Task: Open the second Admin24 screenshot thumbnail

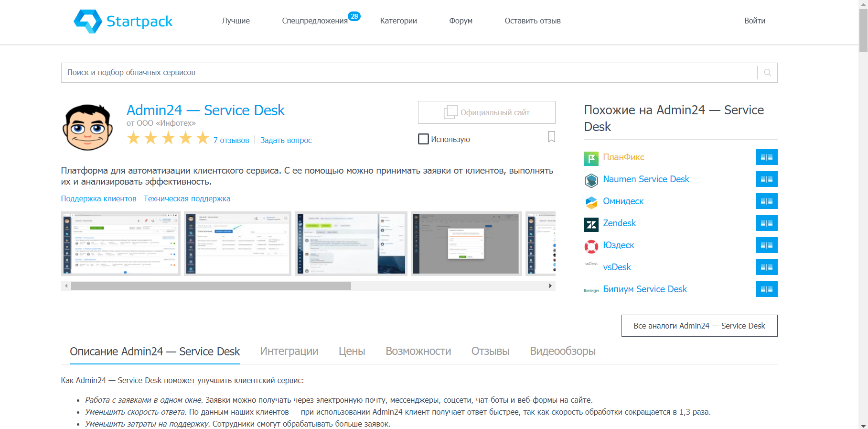Action: (238, 244)
